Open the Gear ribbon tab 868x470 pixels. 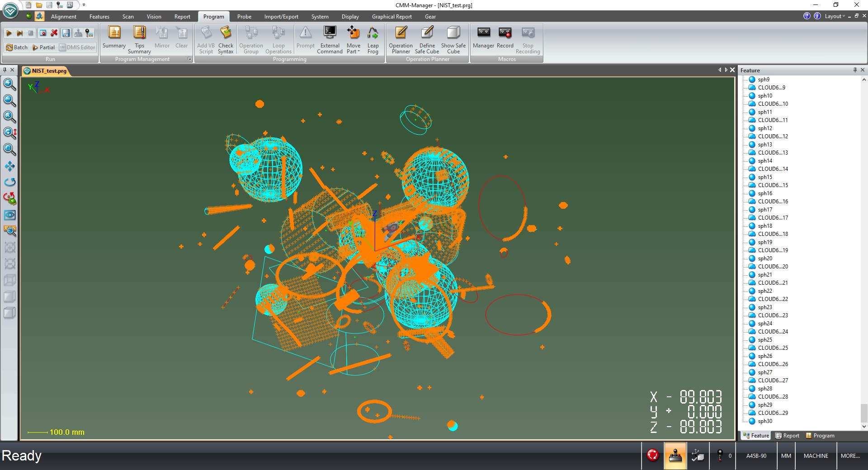(x=430, y=17)
